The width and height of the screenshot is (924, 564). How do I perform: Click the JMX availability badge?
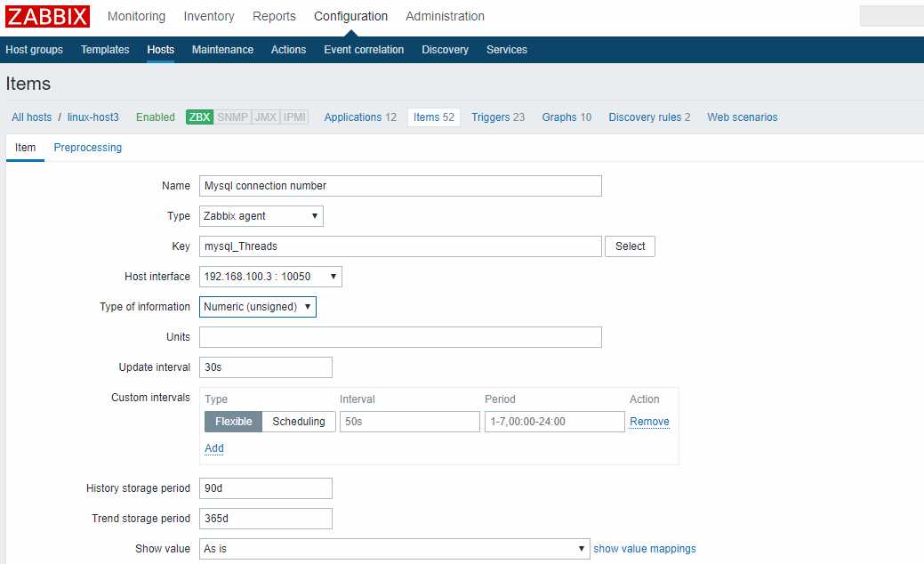click(x=265, y=117)
